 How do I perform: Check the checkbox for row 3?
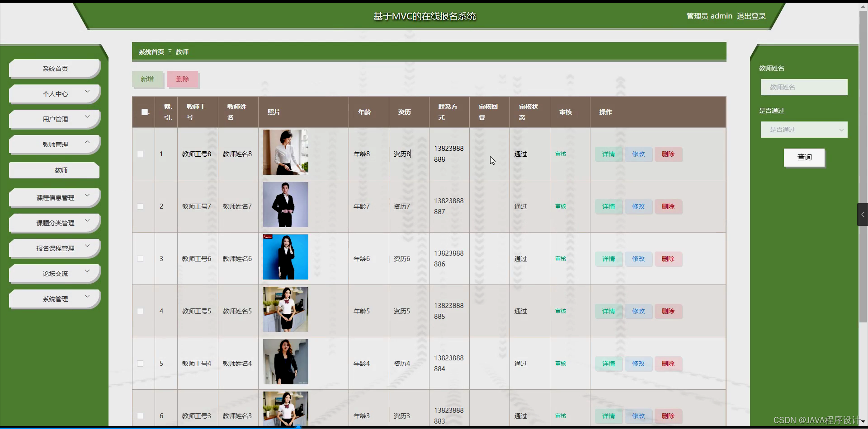[140, 259]
